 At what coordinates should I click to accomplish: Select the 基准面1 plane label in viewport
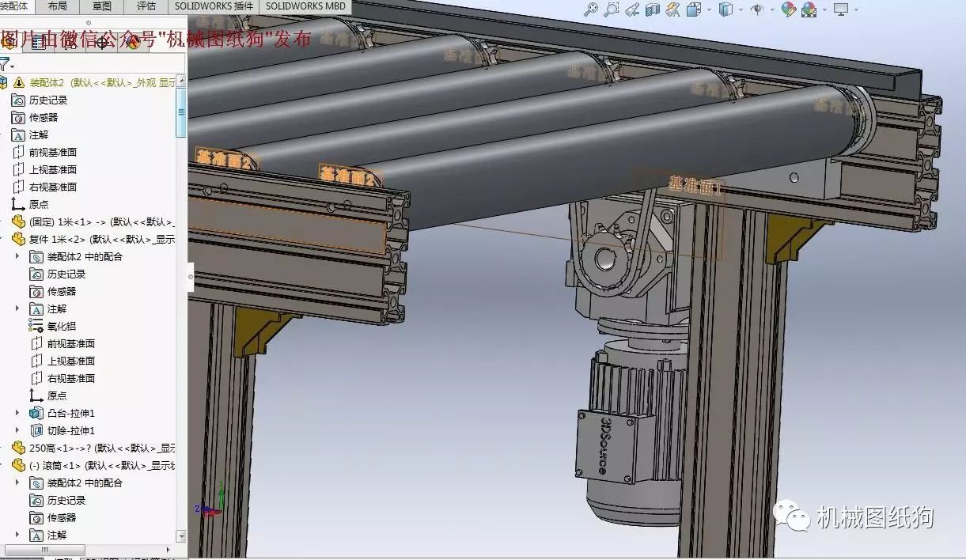click(x=695, y=186)
